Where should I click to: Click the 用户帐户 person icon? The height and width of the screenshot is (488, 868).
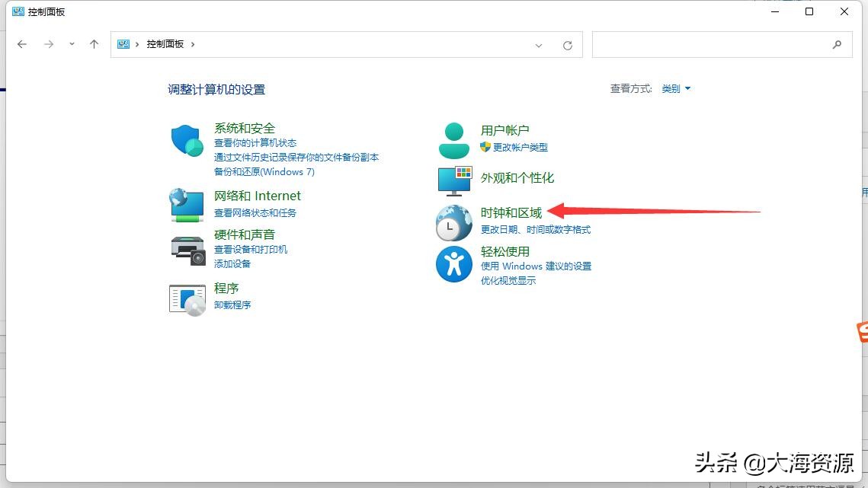point(454,138)
